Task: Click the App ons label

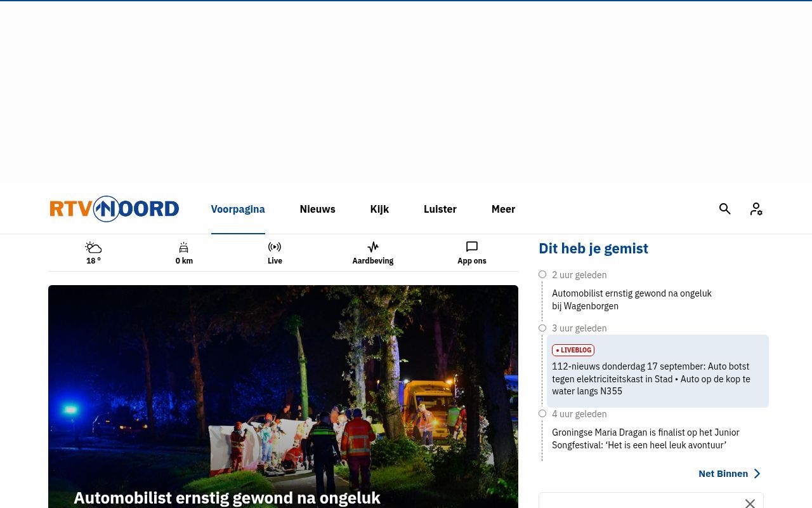Action: [x=472, y=261]
